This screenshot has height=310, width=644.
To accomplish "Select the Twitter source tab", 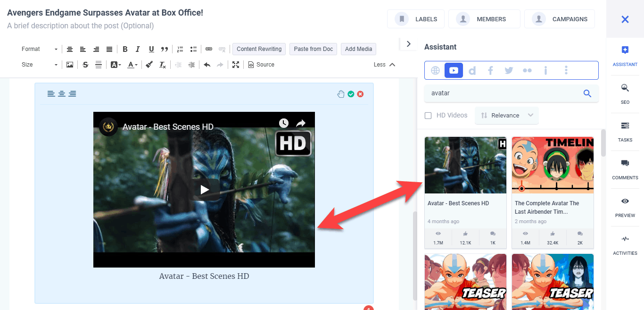I will (509, 70).
